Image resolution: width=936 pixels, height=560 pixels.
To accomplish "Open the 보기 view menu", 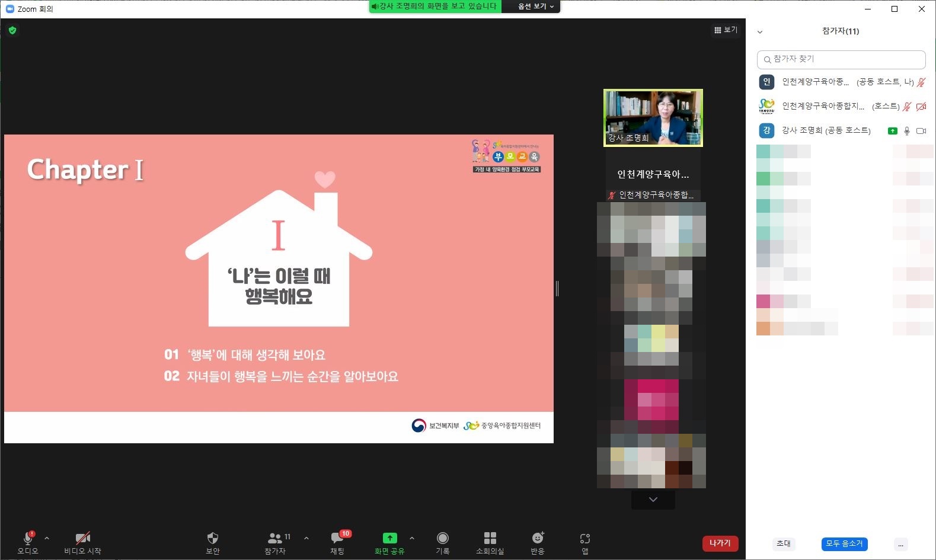I will tap(726, 30).
